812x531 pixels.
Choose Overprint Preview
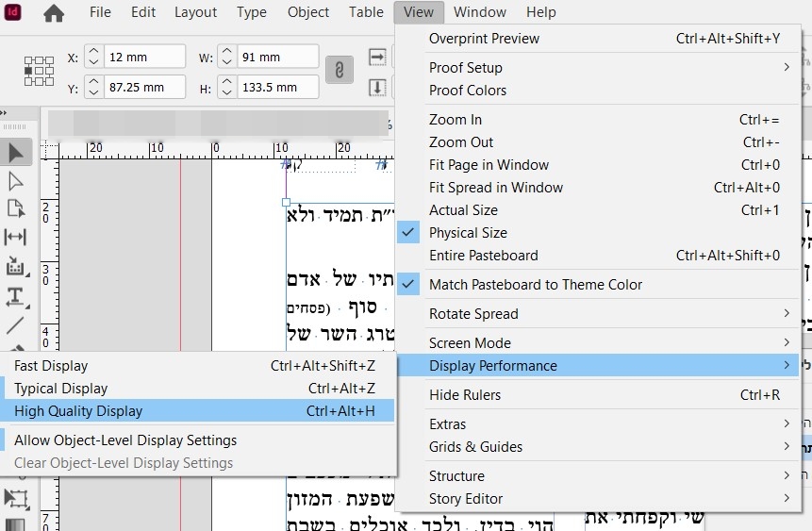(598, 39)
